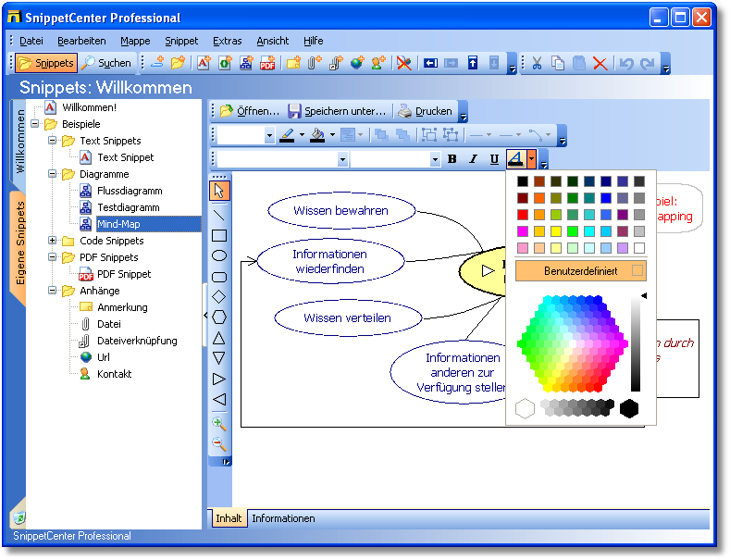The image size is (730, 560).
Task: Select the ellipse shape tool
Action: click(x=219, y=255)
